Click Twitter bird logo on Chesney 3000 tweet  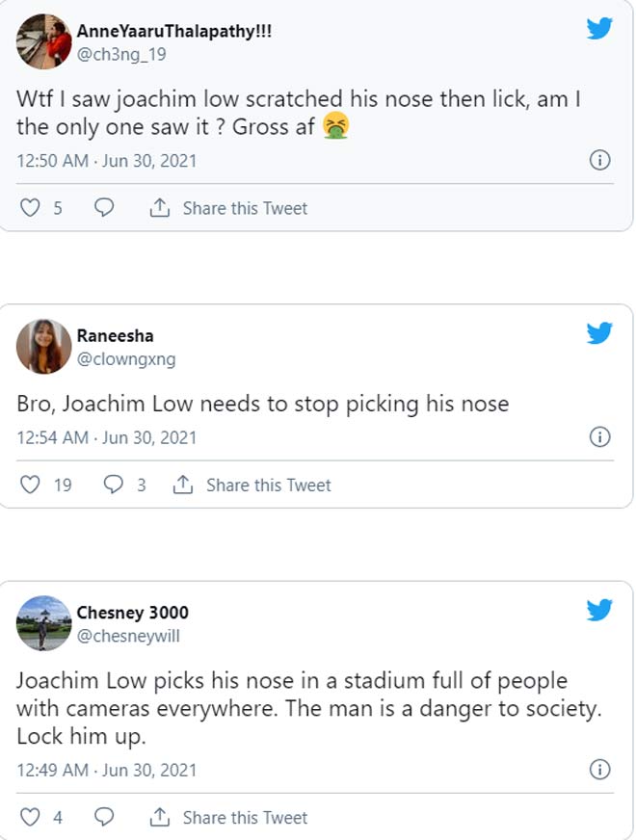(599, 610)
